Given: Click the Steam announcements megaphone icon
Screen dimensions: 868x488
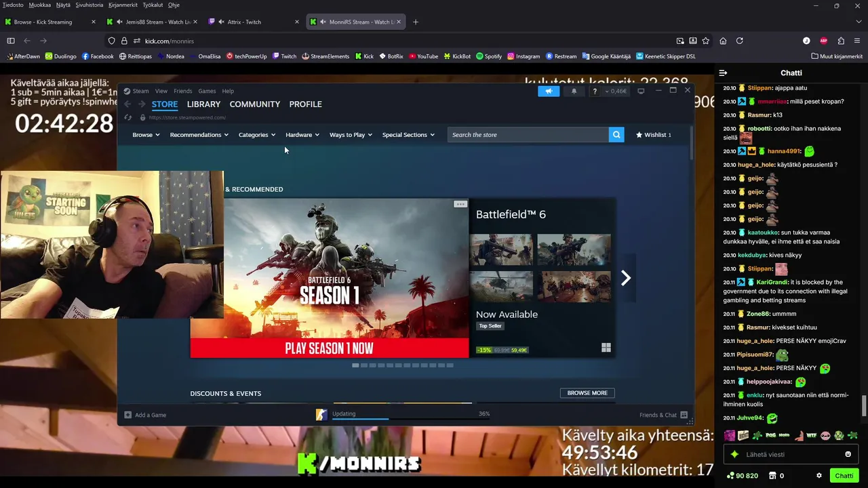Looking at the screenshot, I should pyautogui.click(x=549, y=91).
